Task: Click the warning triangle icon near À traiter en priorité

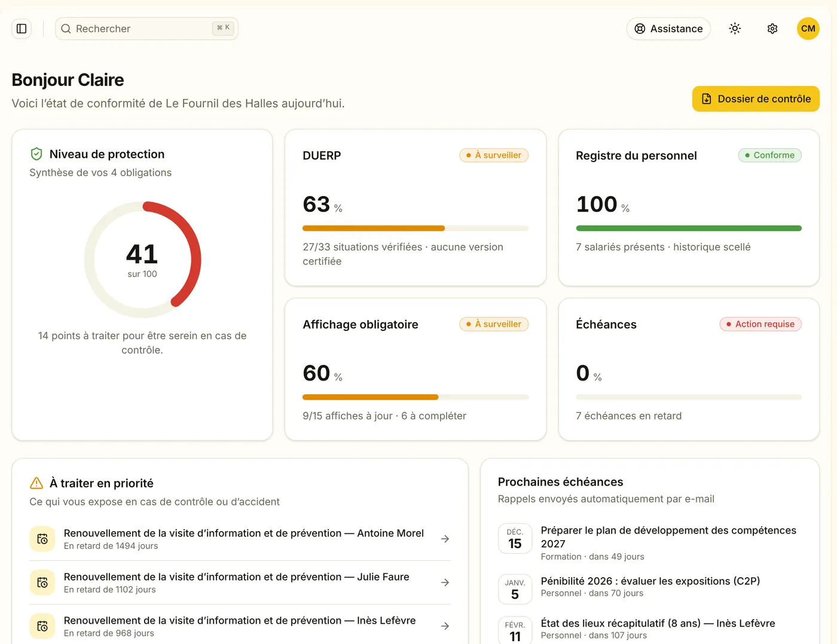Action: pyautogui.click(x=36, y=483)
